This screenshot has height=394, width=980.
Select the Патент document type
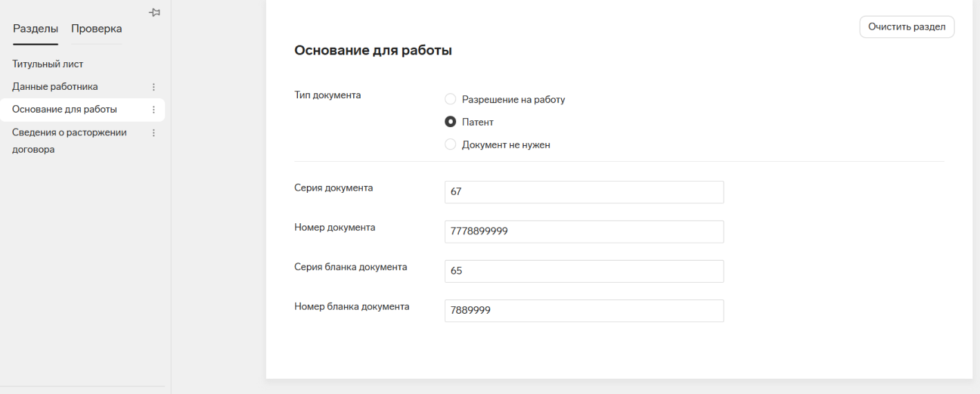tap(451, 122)
